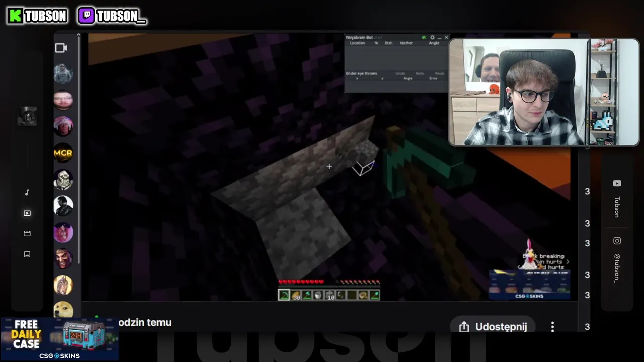Click the Free Daily Case CSGO Skins banner
Viewport: 644px width, 362px height.
point(59,339)
